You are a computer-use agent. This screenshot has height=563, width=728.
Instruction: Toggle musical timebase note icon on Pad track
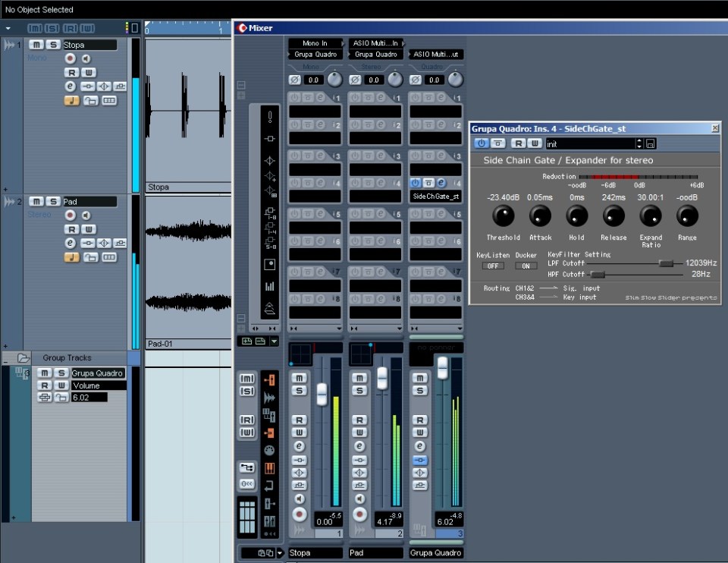click(x=71, y=257)
